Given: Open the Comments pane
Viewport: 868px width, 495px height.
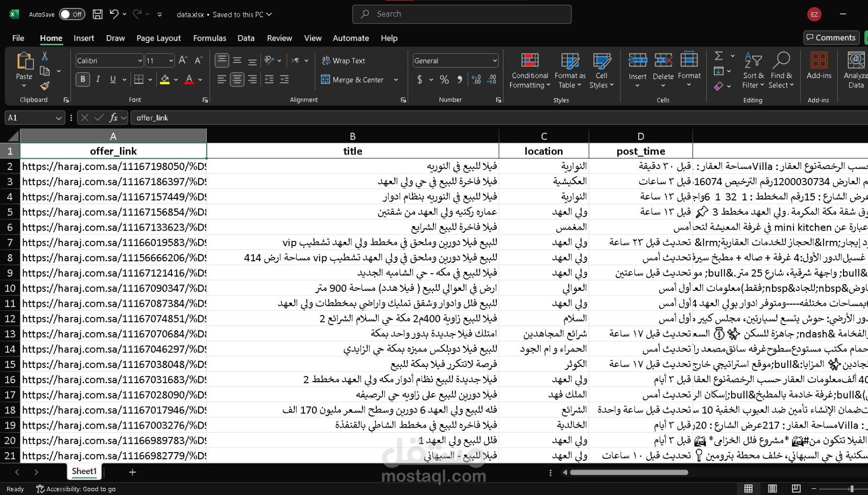Looking at the screenshot, I should (x=831, y=37).
